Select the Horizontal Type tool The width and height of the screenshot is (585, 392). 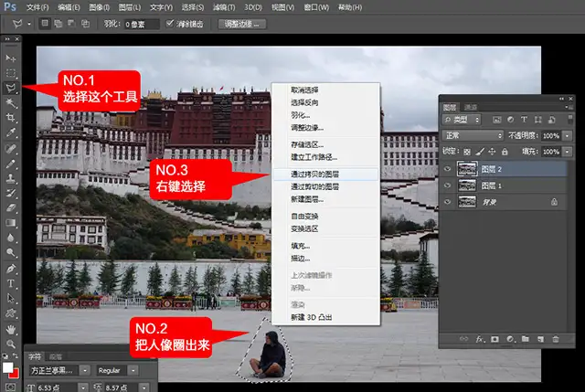(10, 284)
